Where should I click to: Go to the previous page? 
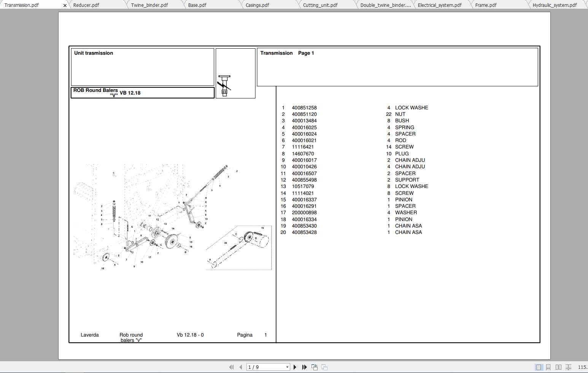coord(241,367)
